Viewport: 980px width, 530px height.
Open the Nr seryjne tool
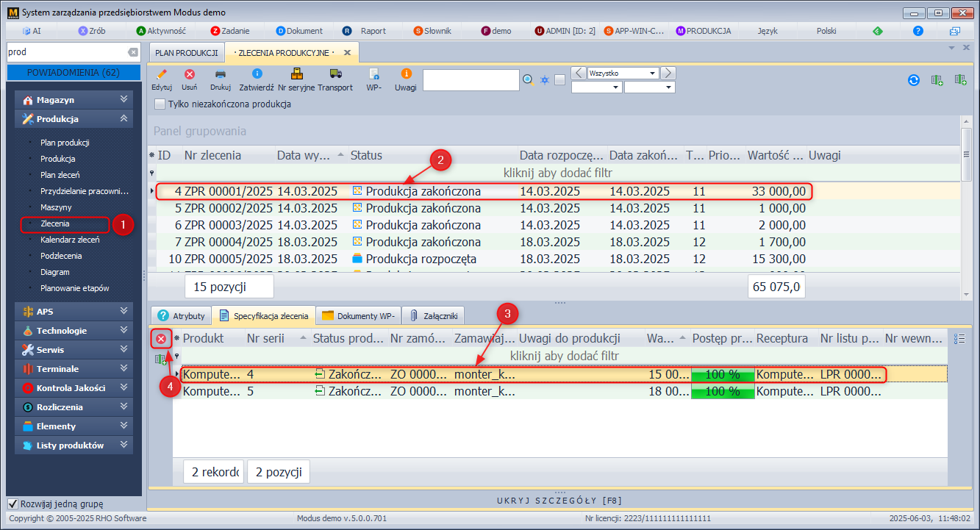296,75
